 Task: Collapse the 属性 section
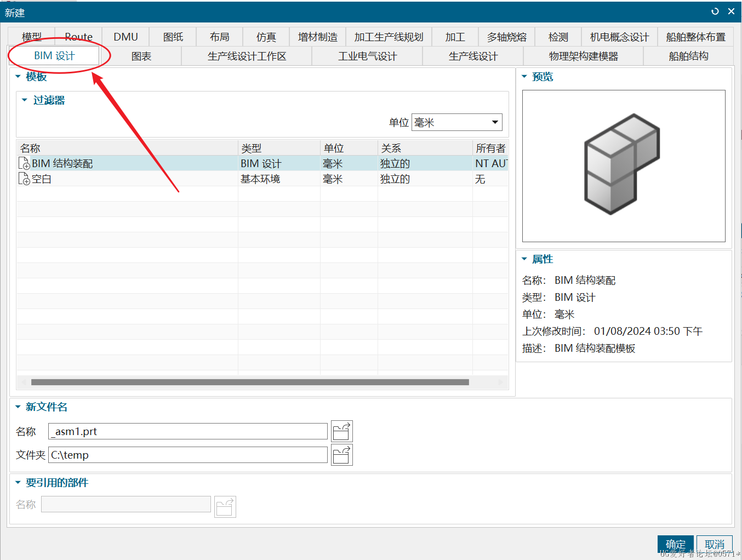[x=524, y=259]
